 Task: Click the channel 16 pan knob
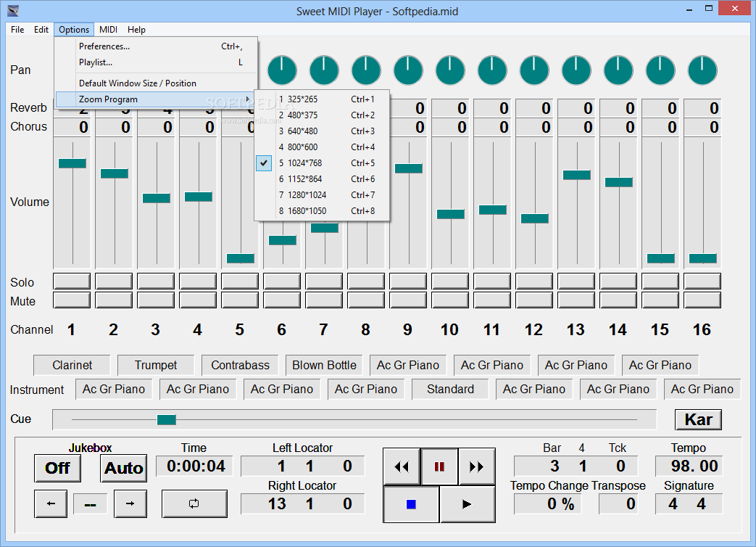point(702,70)
